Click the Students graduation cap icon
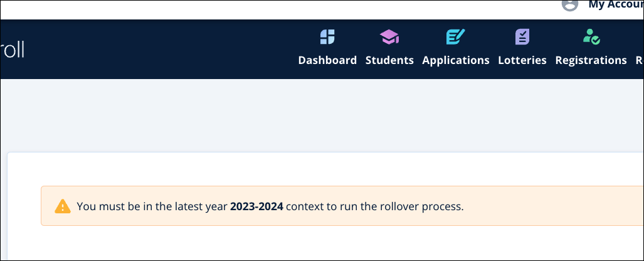The height and width of the screenshot is (261, 644). pyautogui.click(x=389, y=37)
